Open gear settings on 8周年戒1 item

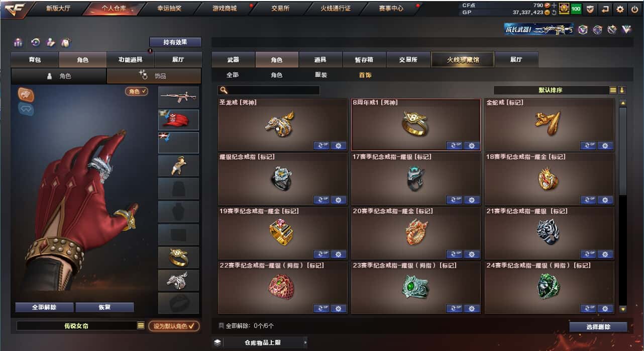[472, 146]
